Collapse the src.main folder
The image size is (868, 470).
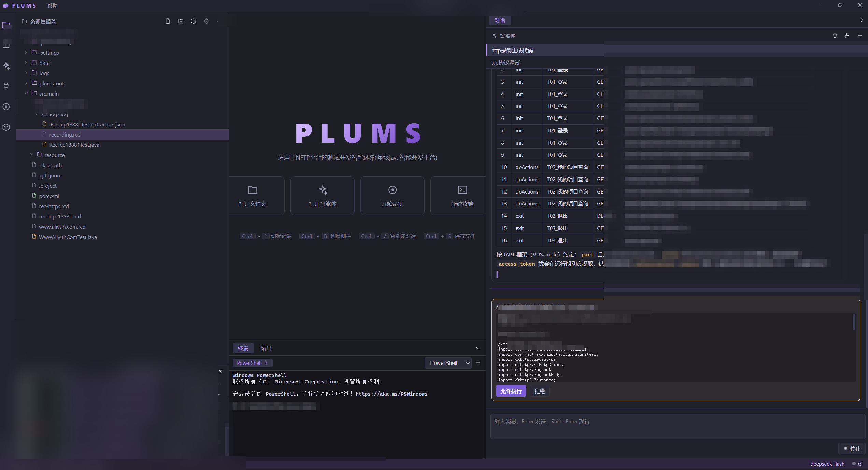[26, 94]
